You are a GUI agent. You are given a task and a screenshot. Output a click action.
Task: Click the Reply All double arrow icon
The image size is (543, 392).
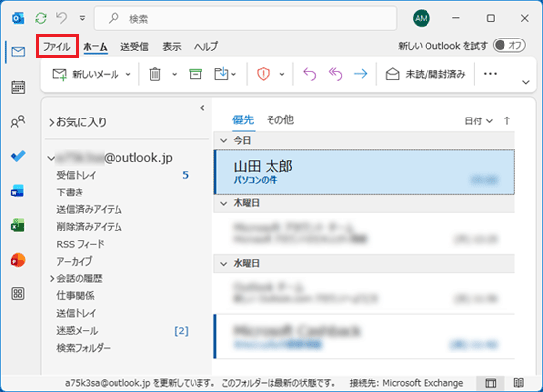point(335,74)
